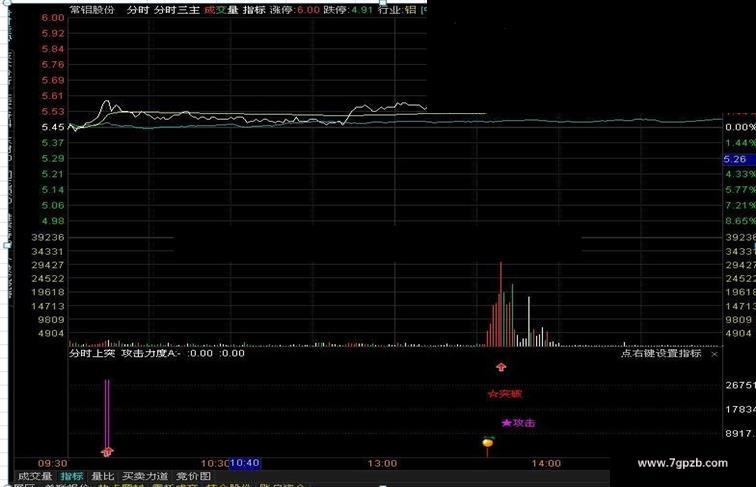Click the 5.45 price axis label
Screen dimensions: 756x487
pyautogui.click(x=53, y=127)
